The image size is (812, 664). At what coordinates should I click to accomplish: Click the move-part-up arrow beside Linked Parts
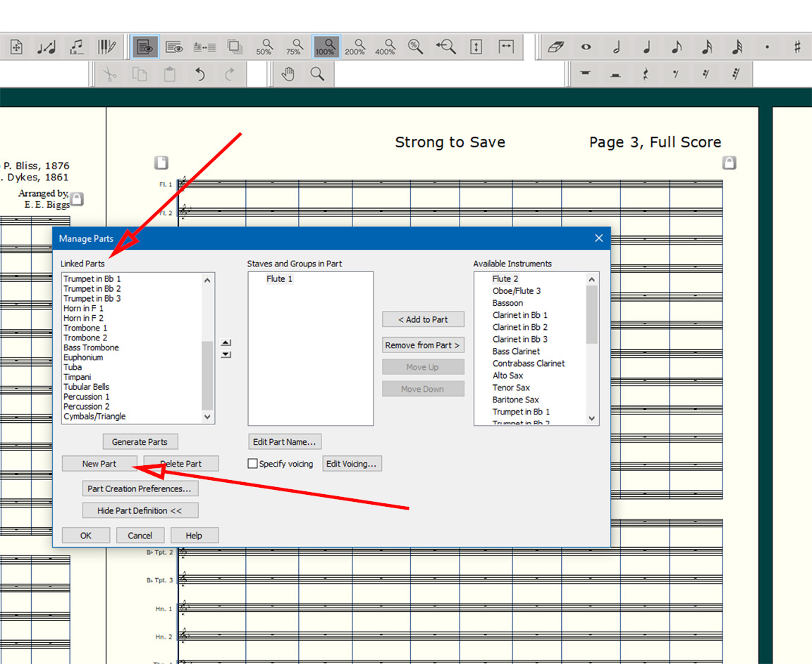click(x=226, y=342)
